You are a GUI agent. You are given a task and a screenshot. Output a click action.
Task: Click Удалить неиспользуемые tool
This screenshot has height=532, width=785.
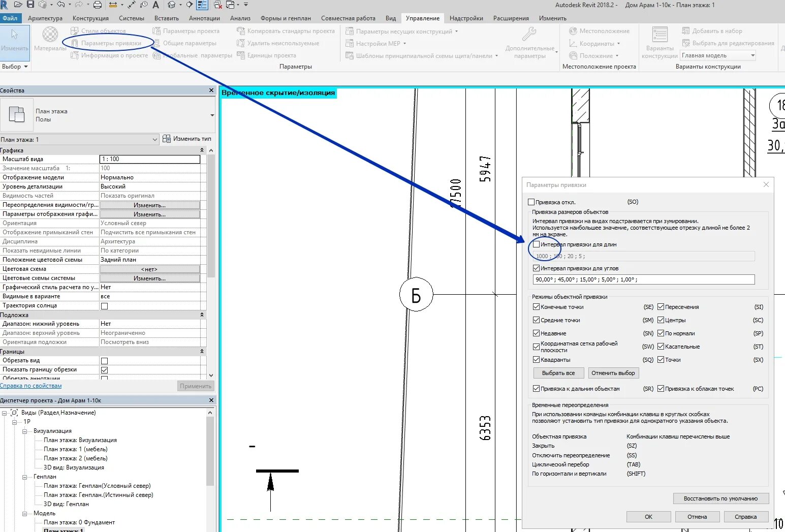click(278, 43)
